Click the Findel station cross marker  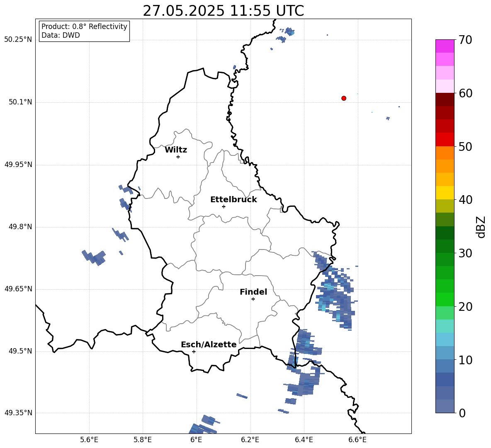(253, 299)
